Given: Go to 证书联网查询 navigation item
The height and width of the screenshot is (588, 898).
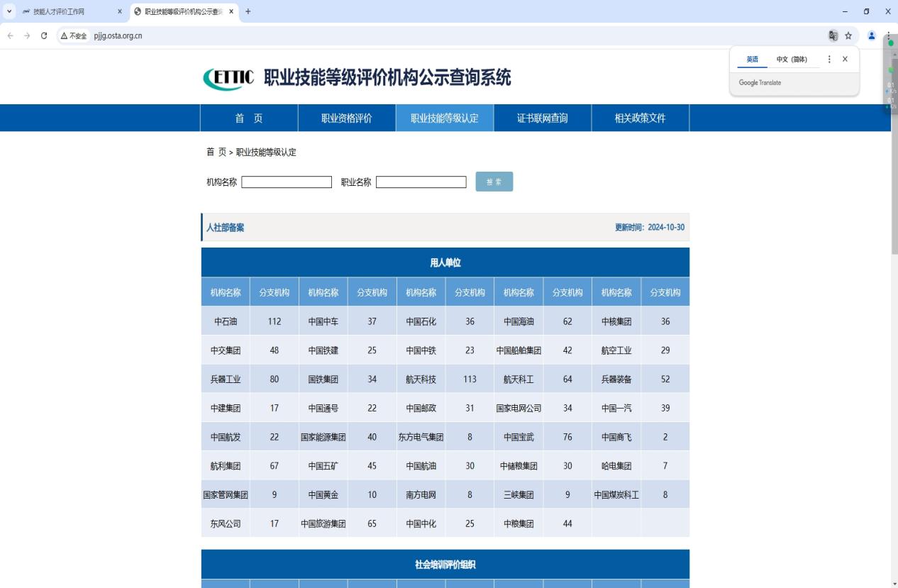Looking at the screenshot, I should pos(542,118).
